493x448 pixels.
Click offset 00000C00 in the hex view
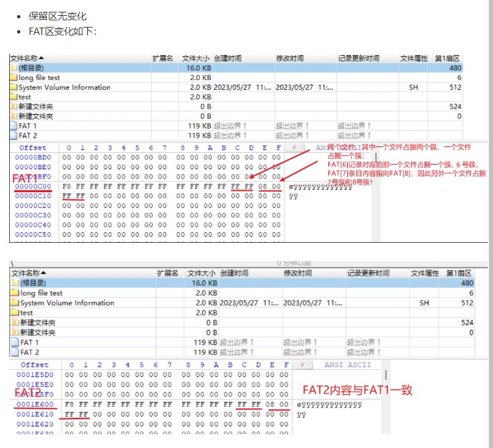33,186
